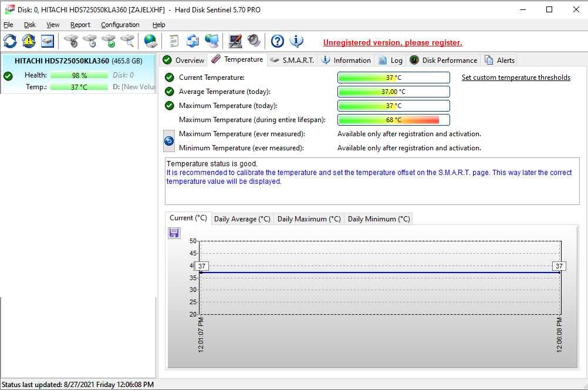Switch to the Overview tab

[x=183, y=60]
